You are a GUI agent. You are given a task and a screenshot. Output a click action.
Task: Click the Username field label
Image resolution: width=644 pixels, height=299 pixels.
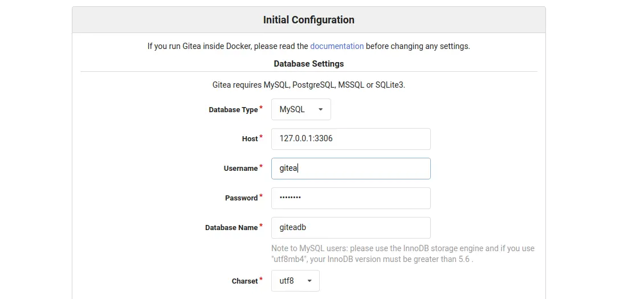click(x=241, y=169)
